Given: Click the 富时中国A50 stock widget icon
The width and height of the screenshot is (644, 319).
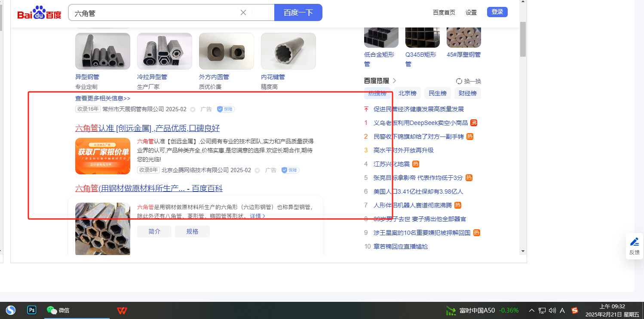Looking at the screenshot, I should pos(451,310).
